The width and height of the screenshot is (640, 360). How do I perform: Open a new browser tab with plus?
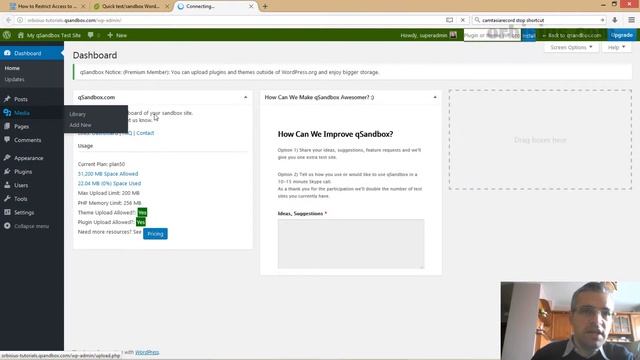pyautogui.click(x=265, y=6)
